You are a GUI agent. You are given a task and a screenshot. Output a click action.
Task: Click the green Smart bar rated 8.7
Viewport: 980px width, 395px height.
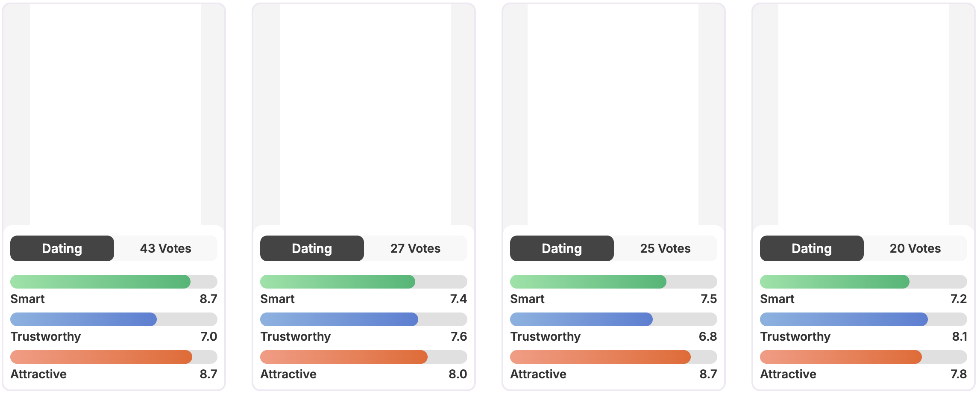point(100,282)
